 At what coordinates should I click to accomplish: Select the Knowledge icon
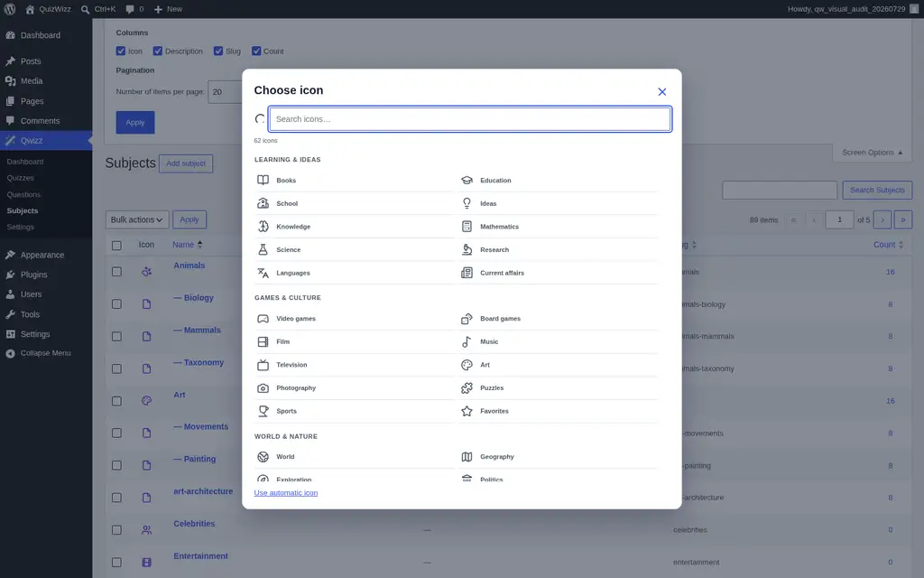pos(354,227)
